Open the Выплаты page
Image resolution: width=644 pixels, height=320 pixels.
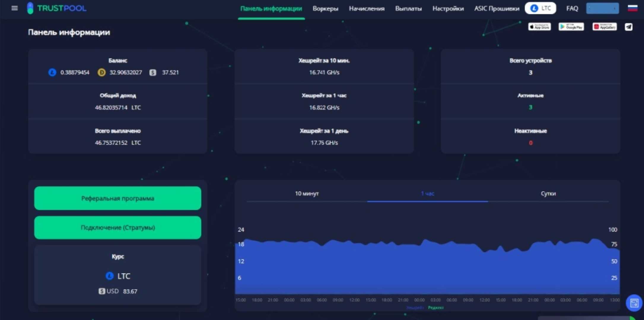(408, 9)
